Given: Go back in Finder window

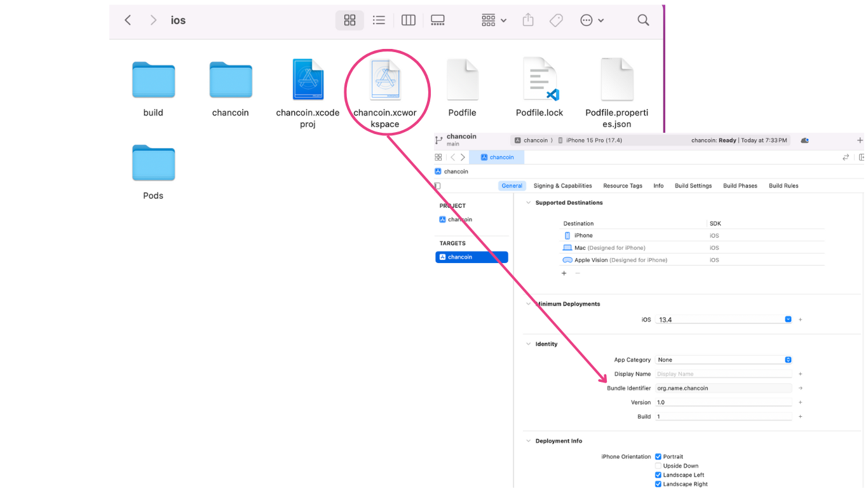Looking at the screenshot, I should pyautogui.click(x=128, y=20).
